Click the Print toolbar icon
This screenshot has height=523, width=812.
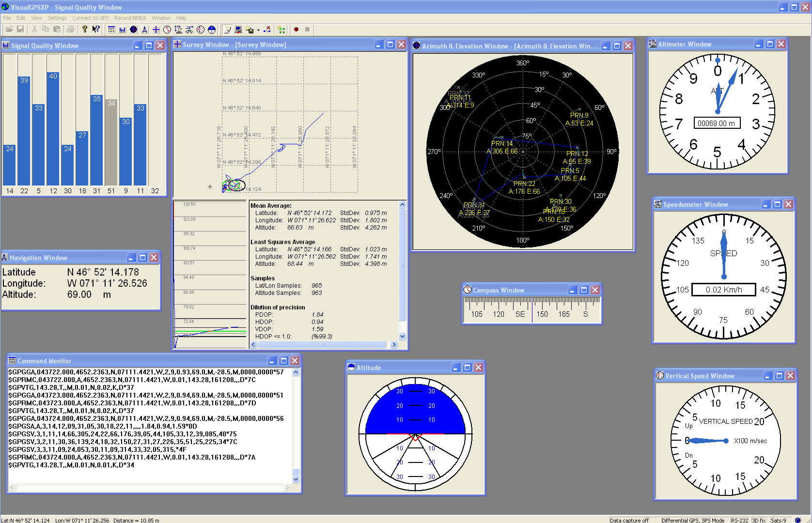tap(71, 30)
